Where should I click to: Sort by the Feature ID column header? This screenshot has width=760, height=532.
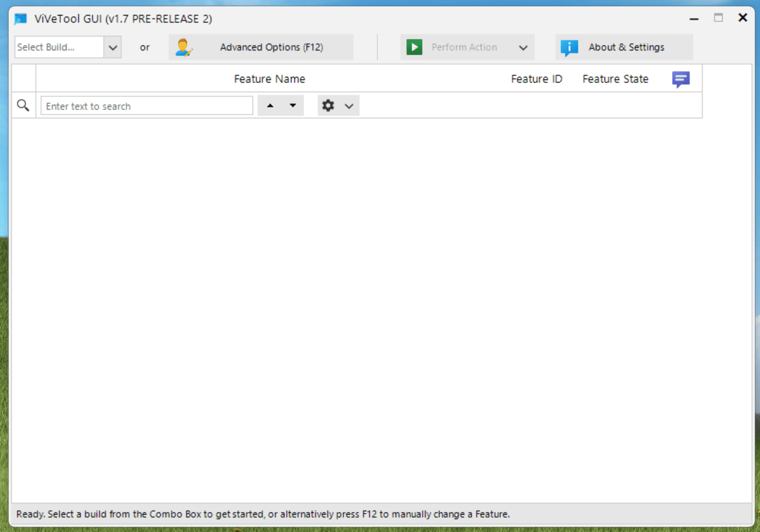(x=536, y=79)
